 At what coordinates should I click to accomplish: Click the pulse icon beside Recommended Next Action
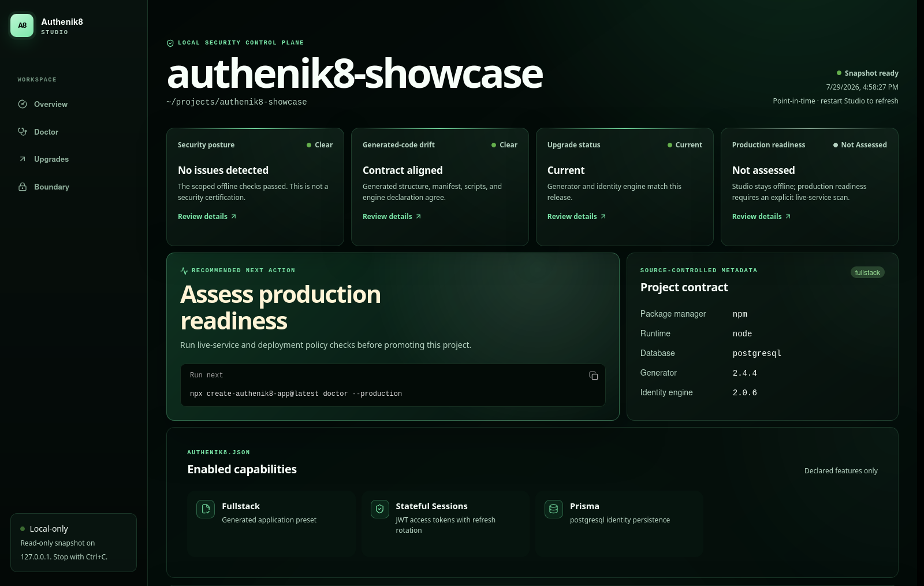click(184, 270)
